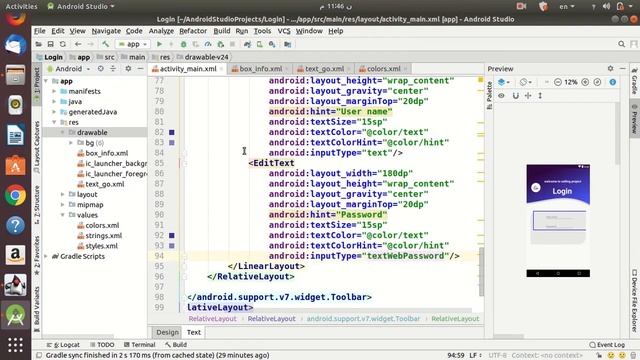Open the Build menu
The height and width of the screenshot is (360, 640).
pyautogui.click(x=222, y=31)
